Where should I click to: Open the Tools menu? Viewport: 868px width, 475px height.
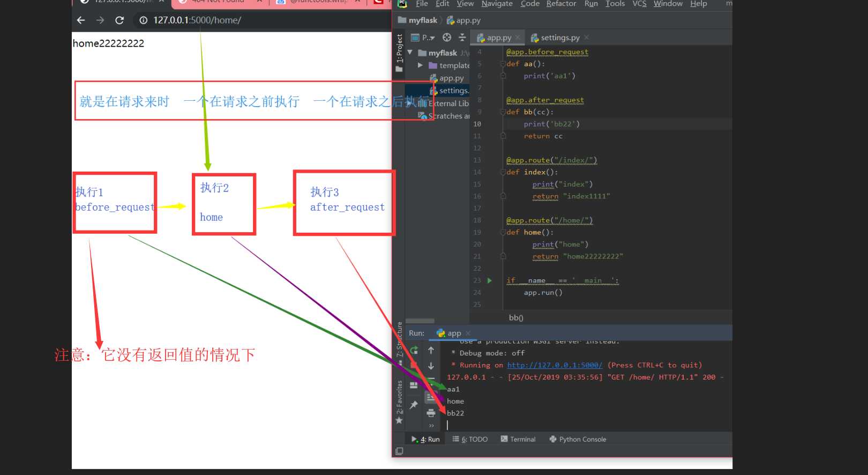[615, 4]
